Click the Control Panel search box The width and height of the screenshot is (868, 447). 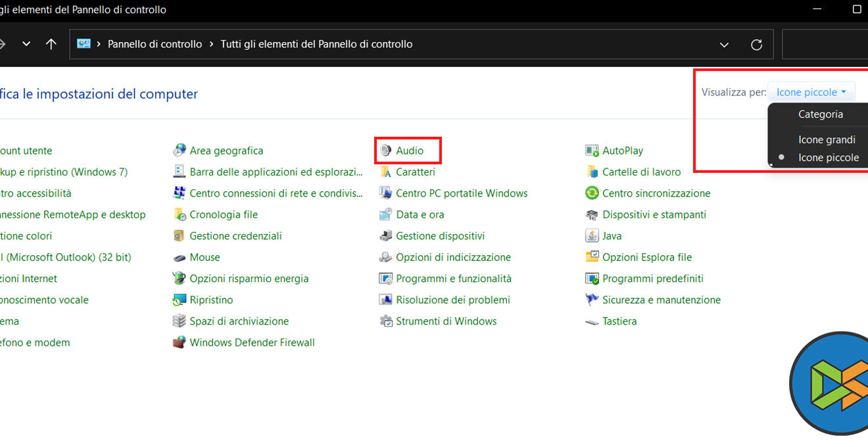[x=825, y=45]
